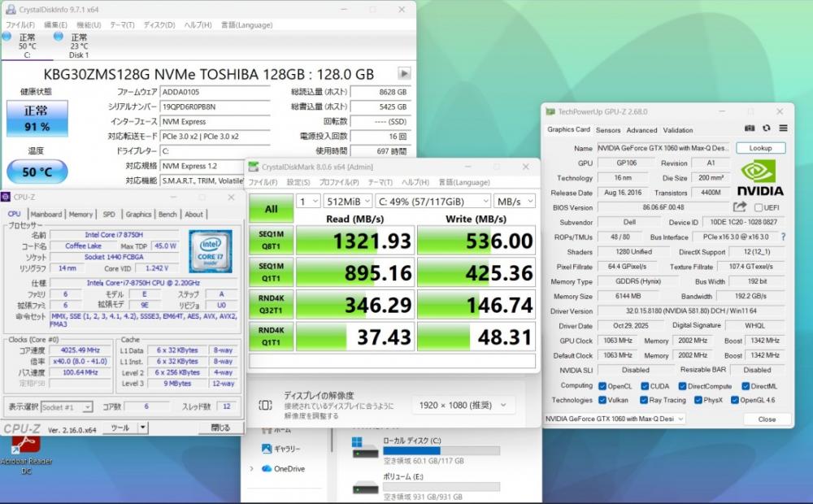Select the C: drive status icon in CrystalDiskInfo
Screen dimensions: 813x504
pos(7,37)
